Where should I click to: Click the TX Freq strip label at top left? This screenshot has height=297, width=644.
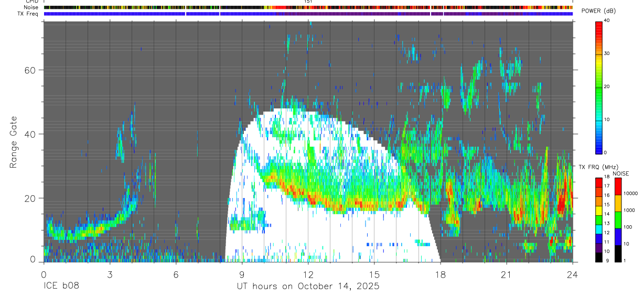tap(28, 14)
